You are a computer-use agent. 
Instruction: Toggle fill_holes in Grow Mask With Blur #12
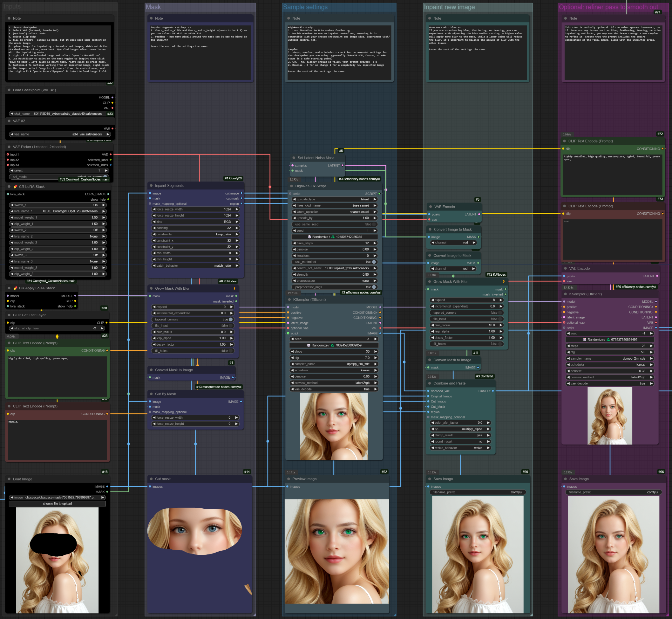[x=467, y=344]
